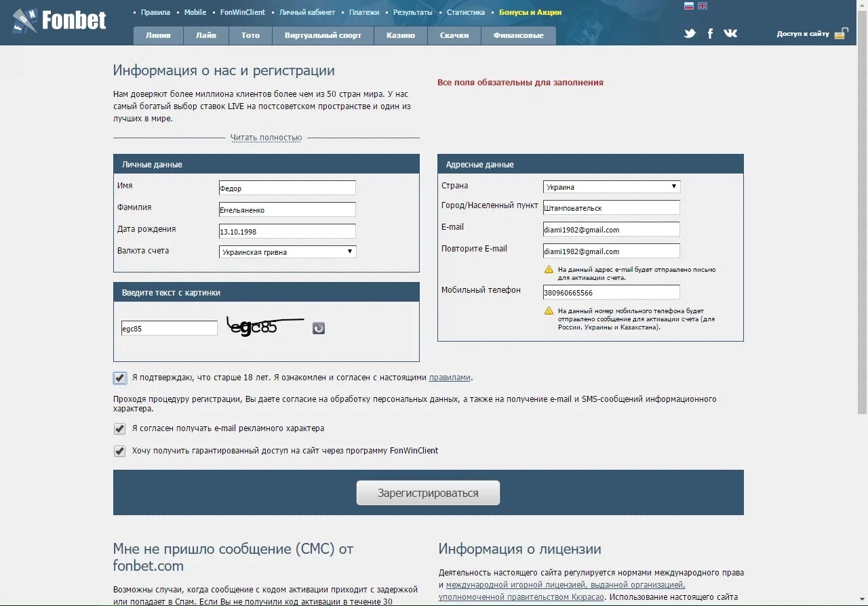Open Платежи in top menu

(x=364, y=12)
